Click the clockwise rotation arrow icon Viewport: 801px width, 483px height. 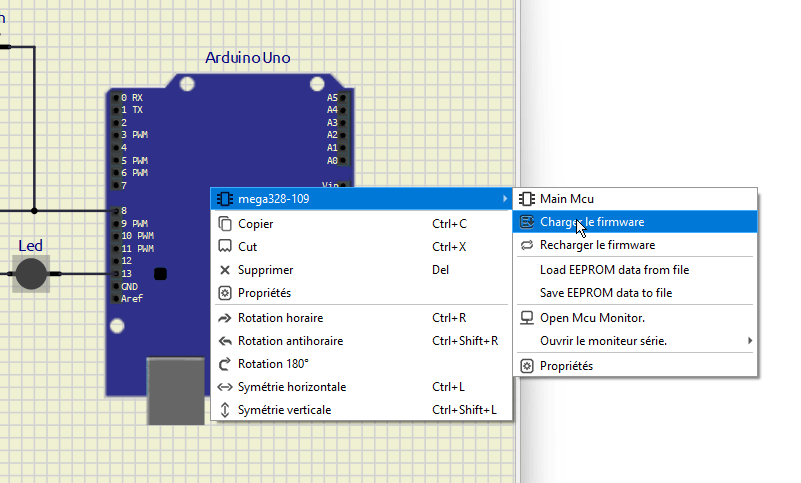click(225, 318)
